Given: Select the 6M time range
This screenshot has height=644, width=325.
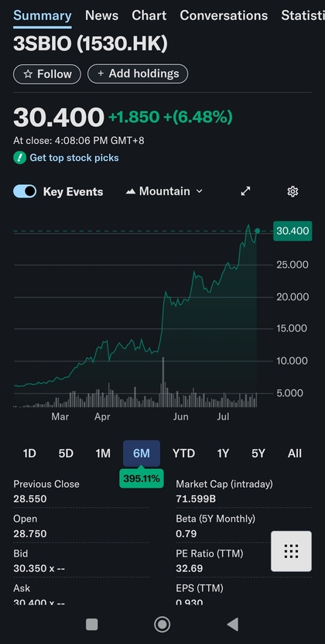Looking at the screenshot, I should click(x=142, y=454).
